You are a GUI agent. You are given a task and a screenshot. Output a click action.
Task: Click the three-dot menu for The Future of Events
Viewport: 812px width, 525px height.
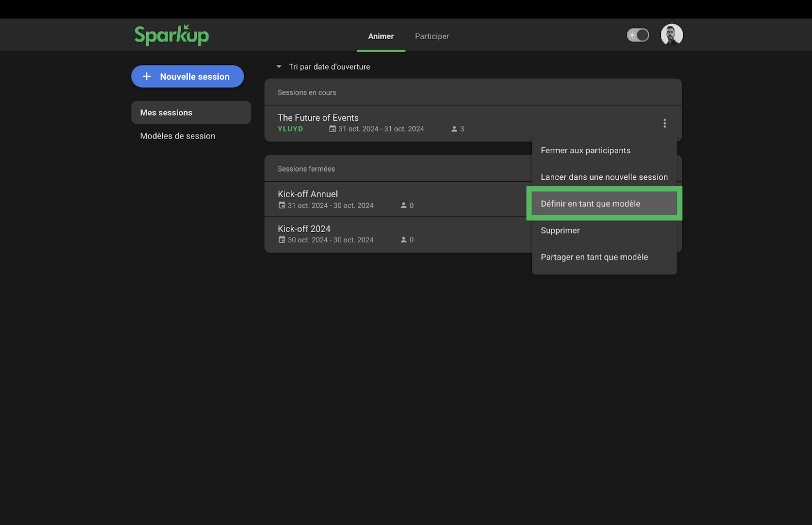[x=664, y=123]
